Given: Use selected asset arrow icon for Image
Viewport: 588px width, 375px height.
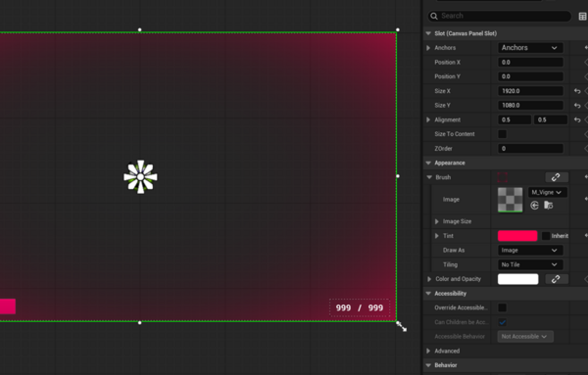Looking at the screenshot, I should tap(534, 206).
